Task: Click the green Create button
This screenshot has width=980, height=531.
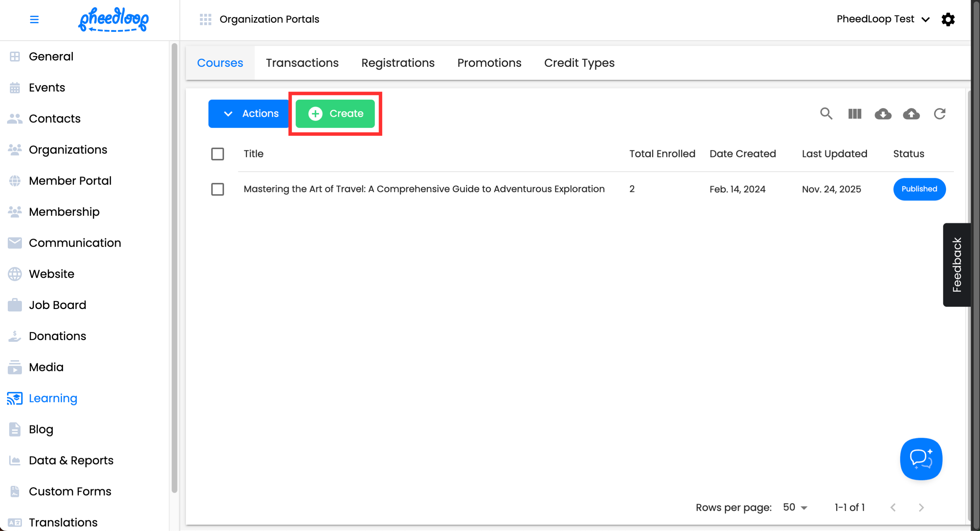Action: (x=335, y=114)
